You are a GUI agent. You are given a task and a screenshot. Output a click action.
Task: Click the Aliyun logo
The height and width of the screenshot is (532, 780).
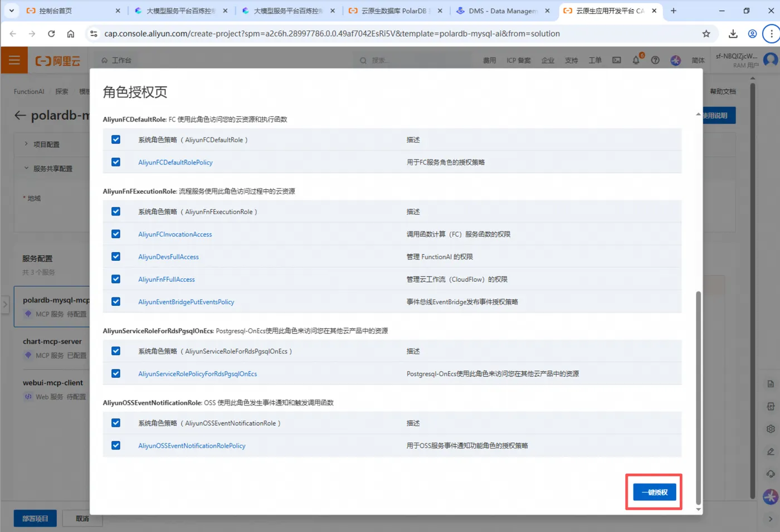(58, 61)
